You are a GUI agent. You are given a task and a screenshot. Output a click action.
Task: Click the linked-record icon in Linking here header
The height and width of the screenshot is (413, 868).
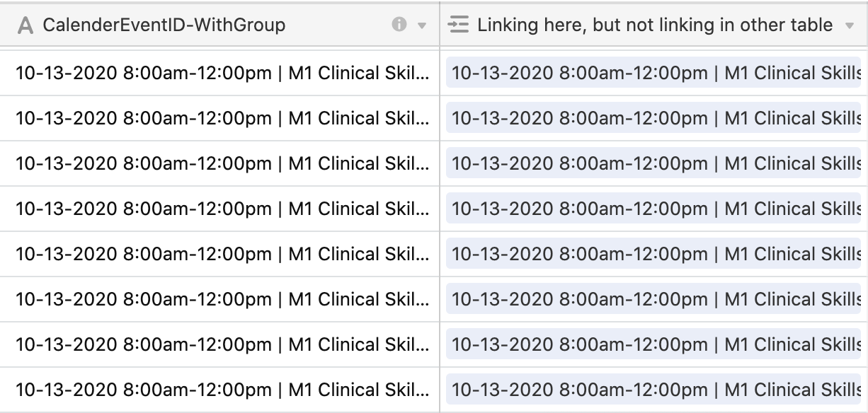pyautogui.click(x=459, y=25)
